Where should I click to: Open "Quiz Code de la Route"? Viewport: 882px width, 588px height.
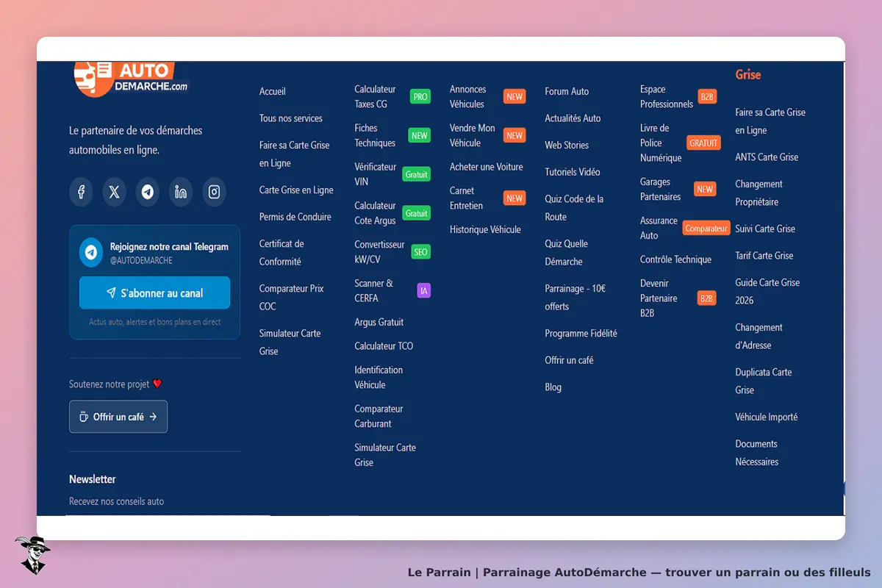(574, 208)
